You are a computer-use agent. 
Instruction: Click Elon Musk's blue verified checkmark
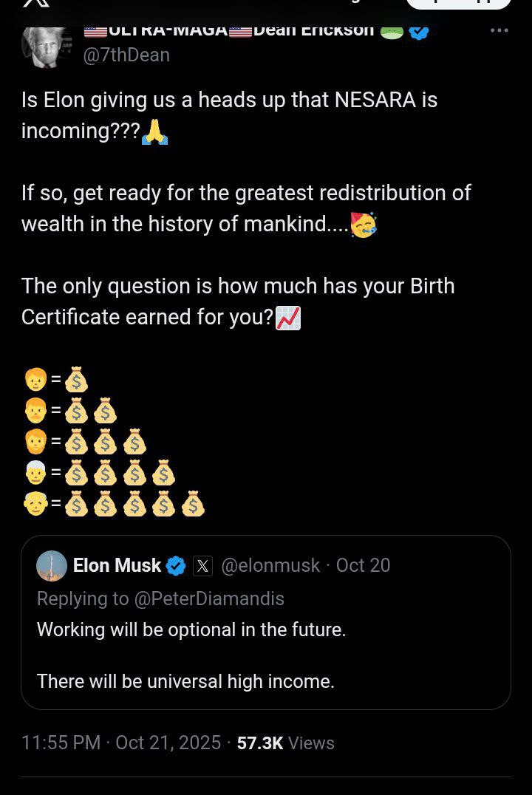tap(176, 566)
